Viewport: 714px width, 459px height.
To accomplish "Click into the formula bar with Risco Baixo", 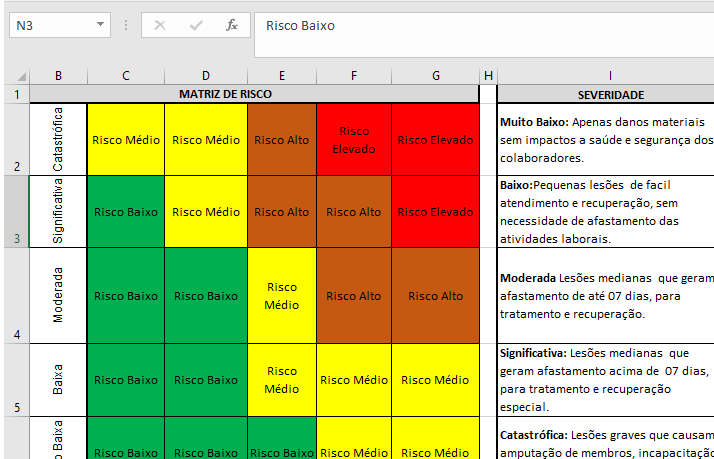I will point(480,25).
